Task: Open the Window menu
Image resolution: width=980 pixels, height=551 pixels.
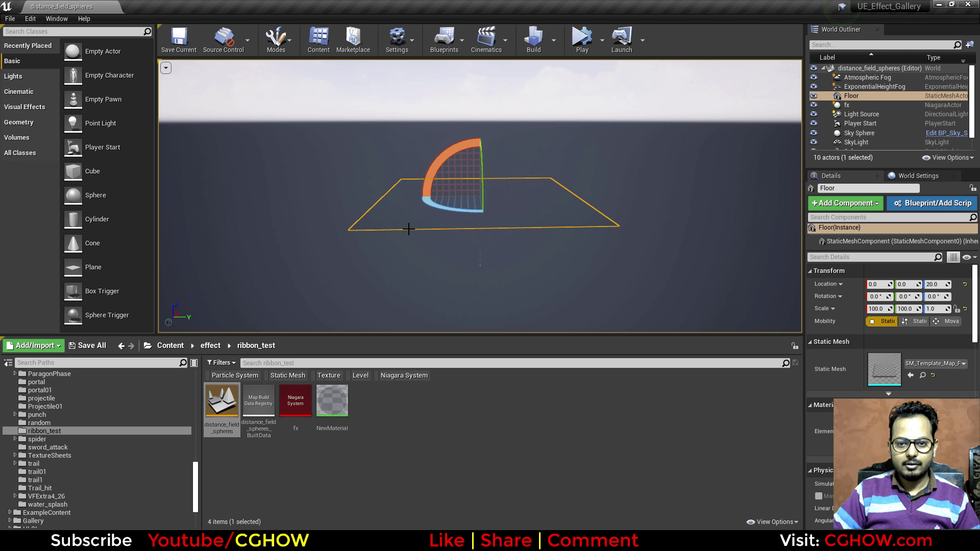Action: click(x=56, y=18)
